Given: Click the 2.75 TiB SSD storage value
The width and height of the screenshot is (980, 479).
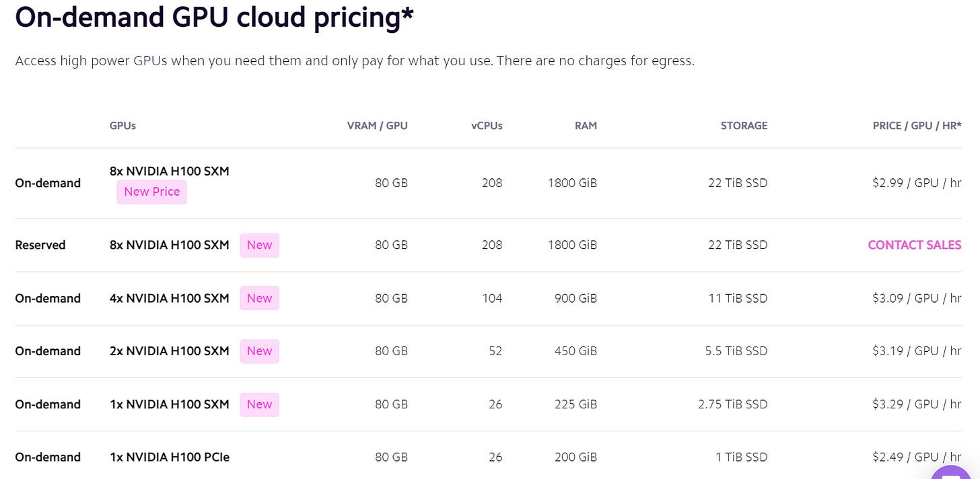Looking at the screenshot, I should (732, 404).
